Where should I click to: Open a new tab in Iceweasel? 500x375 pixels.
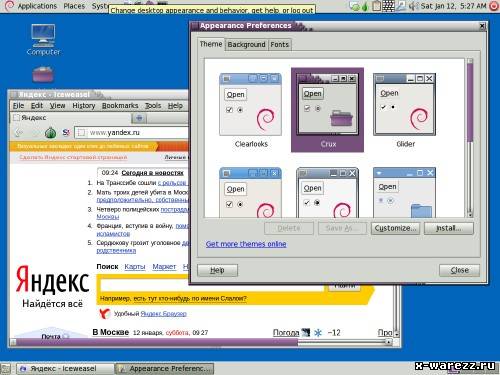(139, 118)
